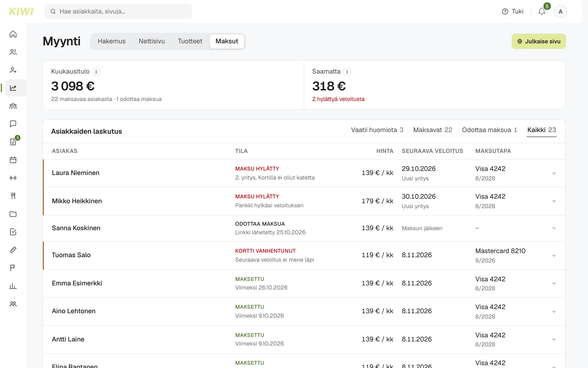Open the folder sidebar icon
Image resolution: width=588 pixels, height=368 pixels.
pyautogui.click(x=13, y=214)
